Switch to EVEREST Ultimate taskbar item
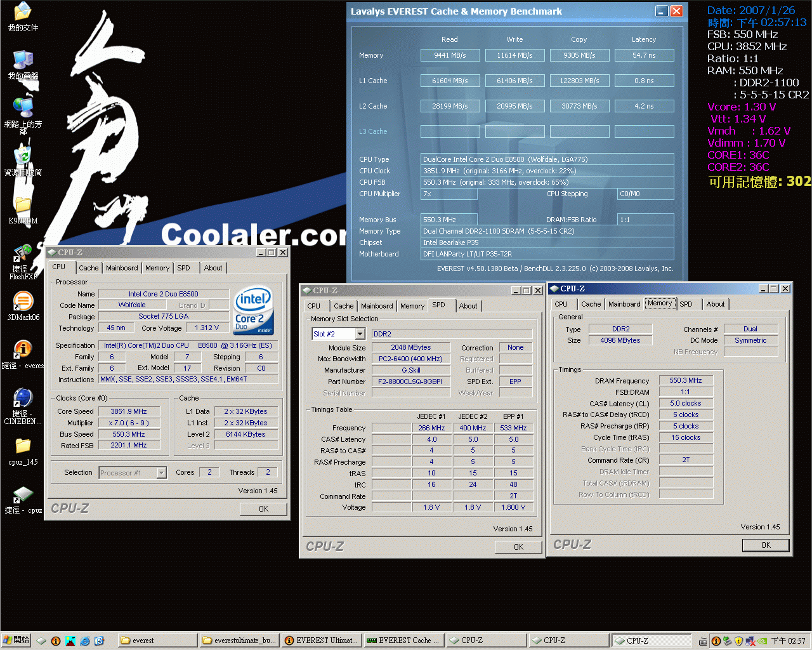The height and width of the screenshot is (650, 812). click(x=322, y=640)
